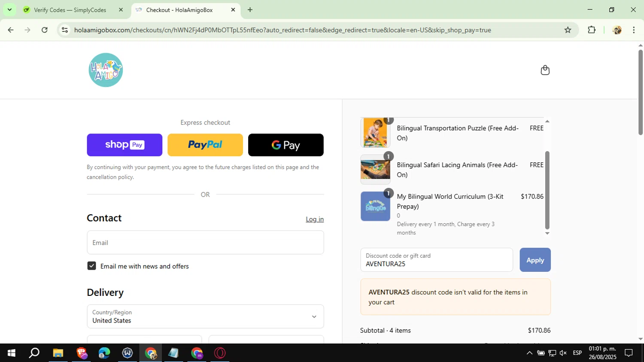Switch the ESP input language indicator
The width and height of the screenshot is (644, 362).
pos(577,353)
